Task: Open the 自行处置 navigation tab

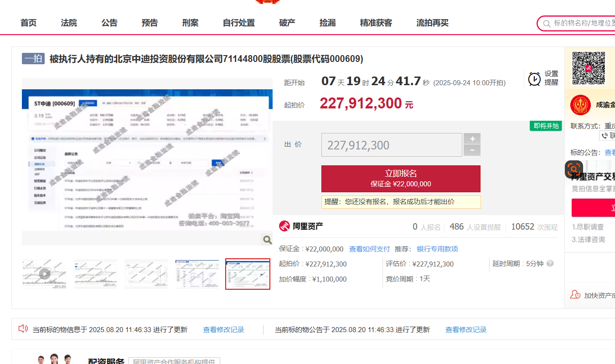Action: point(239,23)
